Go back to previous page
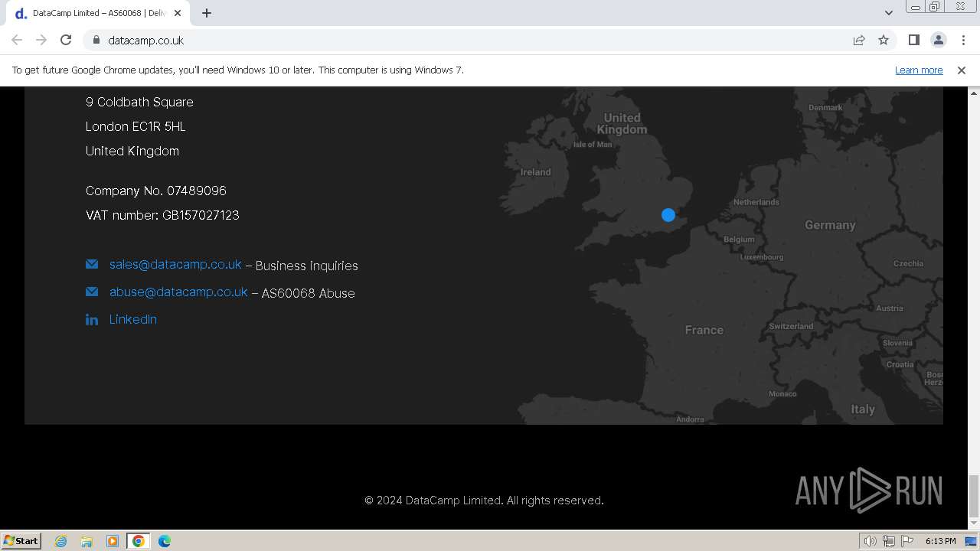Image resolution: width=980 pixels, height=551 pixels. pos(17,40)
